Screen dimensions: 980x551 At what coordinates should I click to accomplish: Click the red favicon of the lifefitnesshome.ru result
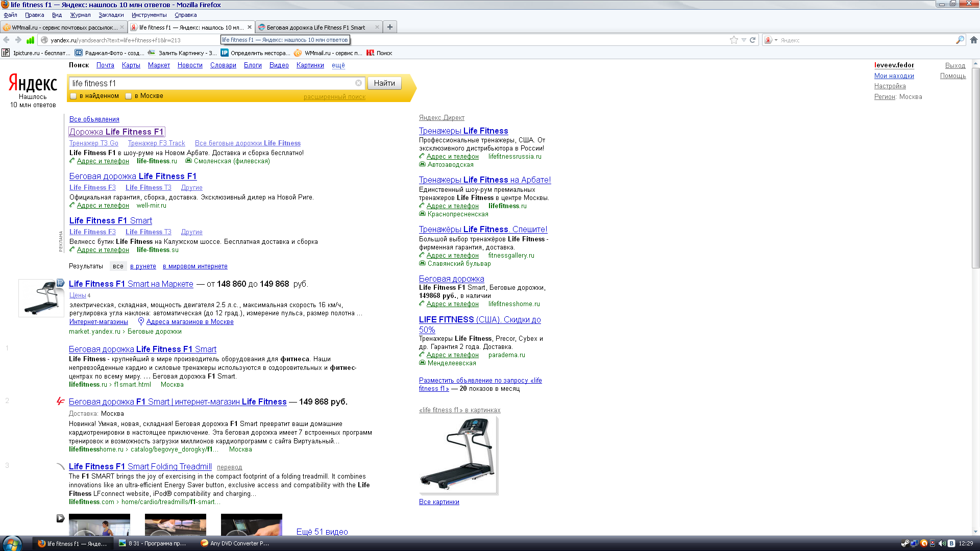[x=60, y=402]
